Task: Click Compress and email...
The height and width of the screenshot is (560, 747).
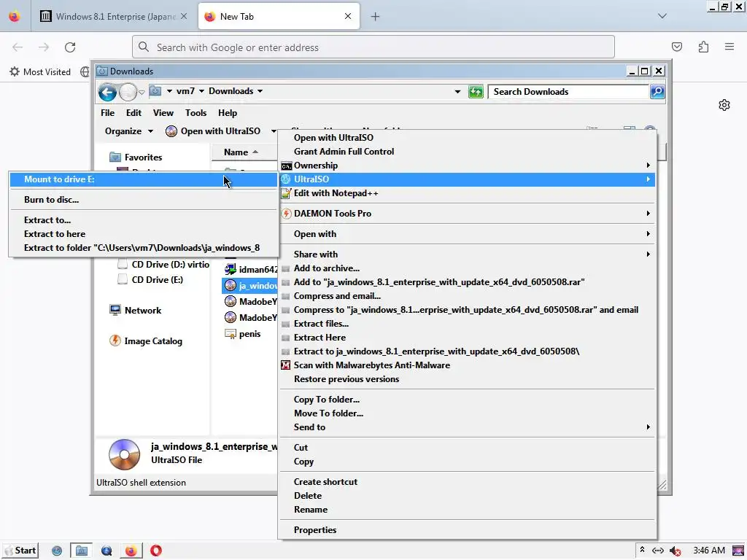Action: point(468,296)
